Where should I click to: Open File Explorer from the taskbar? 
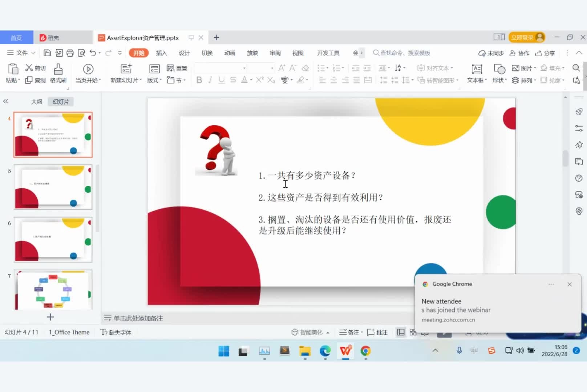305,351
